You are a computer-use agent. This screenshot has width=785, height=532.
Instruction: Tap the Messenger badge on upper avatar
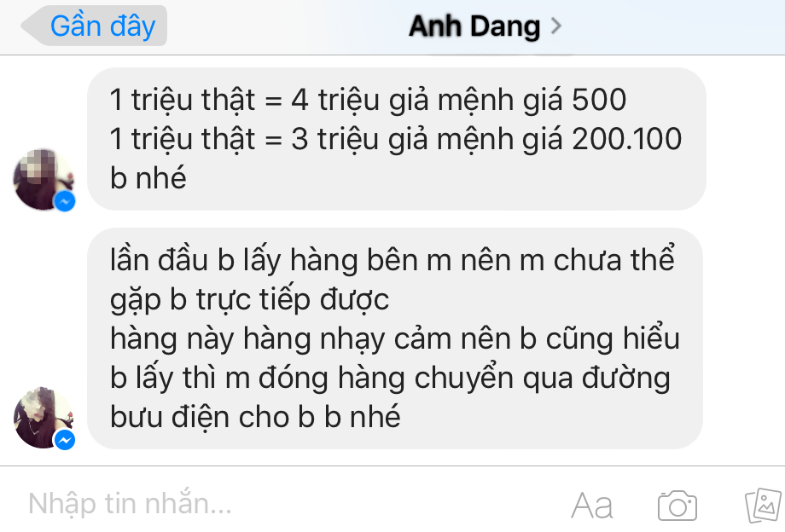65,201
